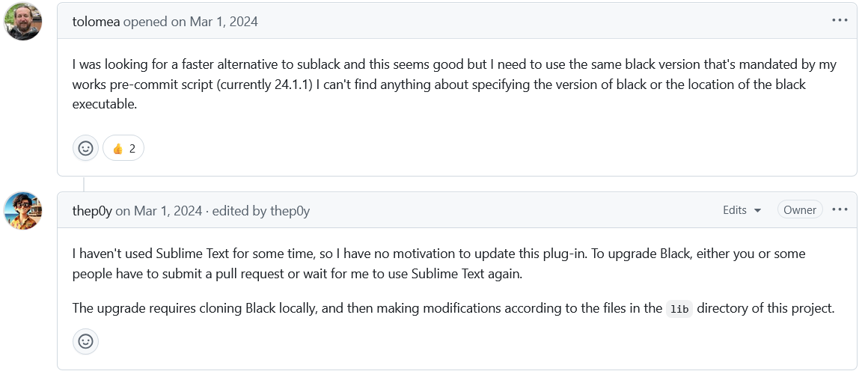Open thep0y's username profile link
Viewport: 868px width, 380px height.
pyautogui.click(x=92, y=211)
